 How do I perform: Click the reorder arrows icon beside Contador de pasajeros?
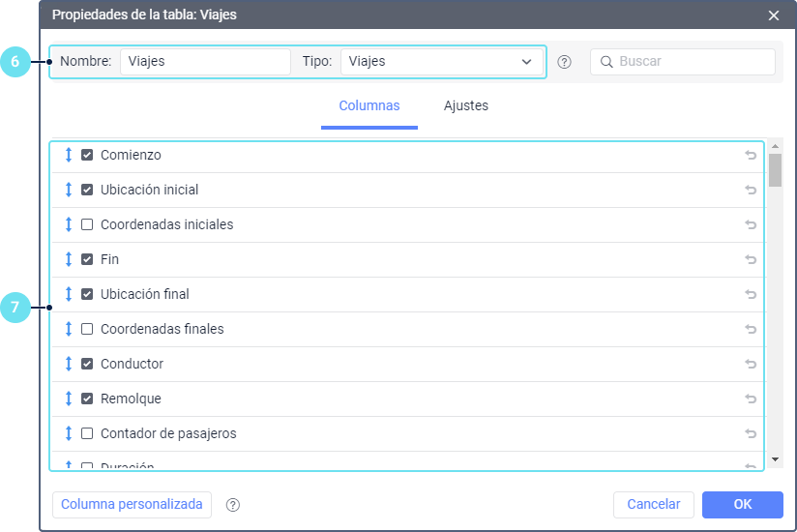click(69, 433)
